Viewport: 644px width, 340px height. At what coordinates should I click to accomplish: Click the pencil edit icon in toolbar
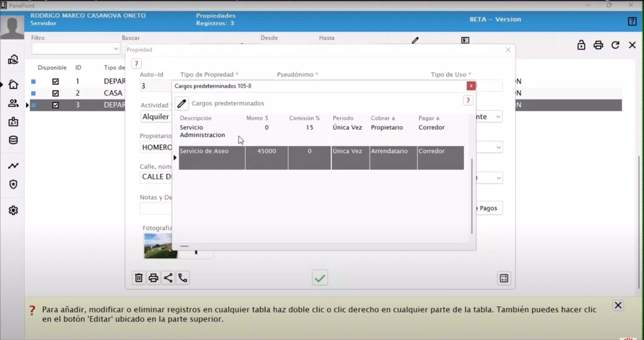[x=415, y=40]
